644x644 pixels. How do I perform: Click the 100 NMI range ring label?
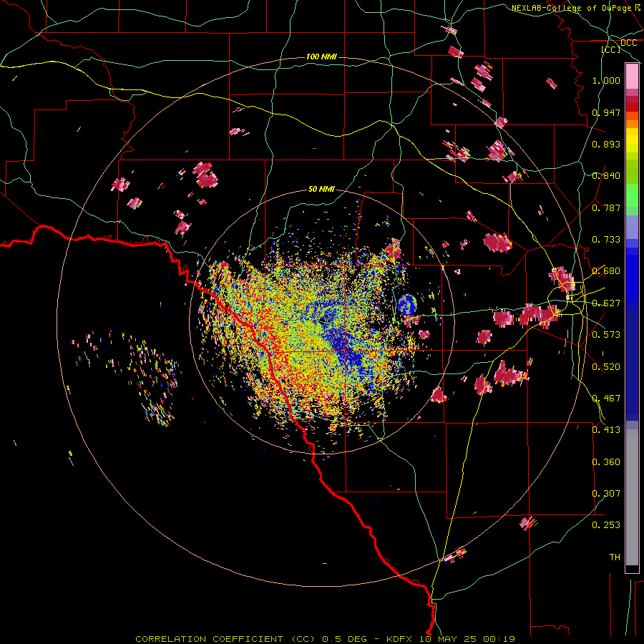click(321, 57)
